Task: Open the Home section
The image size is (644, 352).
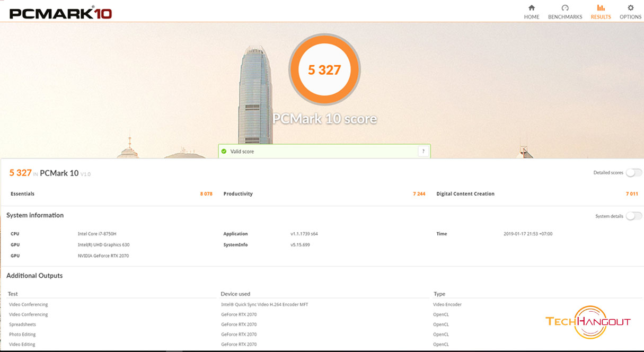Action: pyautogui.click(x=531, y=12)
